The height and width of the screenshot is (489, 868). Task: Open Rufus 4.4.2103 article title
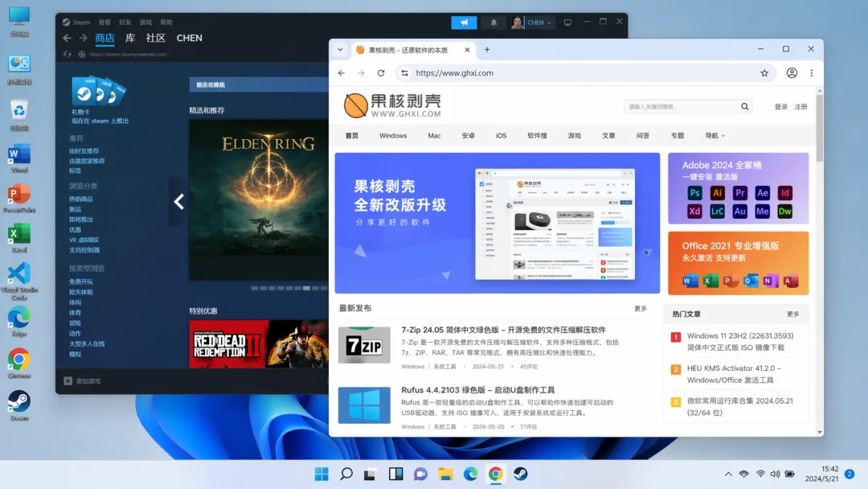477,390
